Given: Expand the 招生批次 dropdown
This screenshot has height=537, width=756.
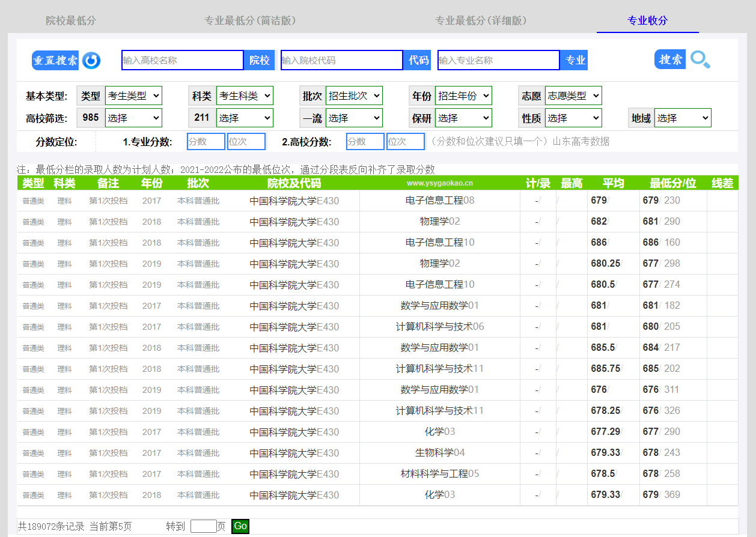Looking at the screenshot, I should pos(354,96).
